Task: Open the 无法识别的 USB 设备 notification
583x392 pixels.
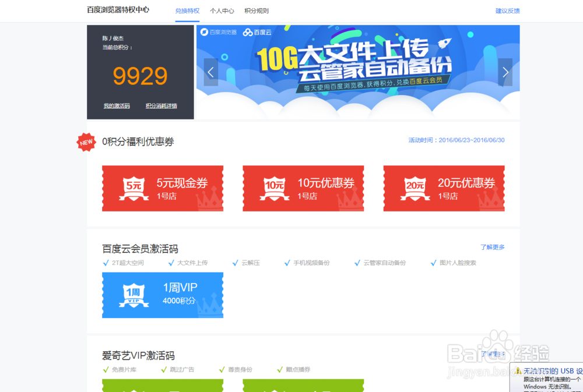Action: coord(547,377)
